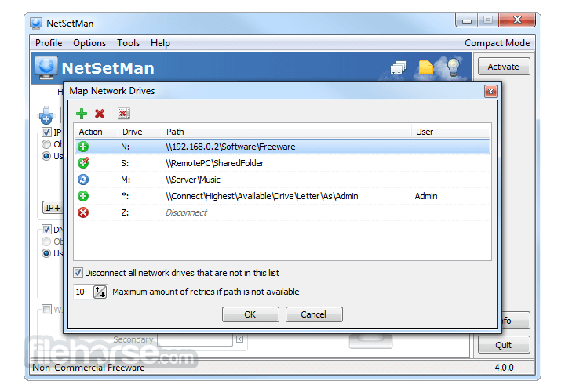Click connect icon of N: drive row
The width and height of the screenshot is (565, 392).
pyautogui.click(x=83, y=147)
